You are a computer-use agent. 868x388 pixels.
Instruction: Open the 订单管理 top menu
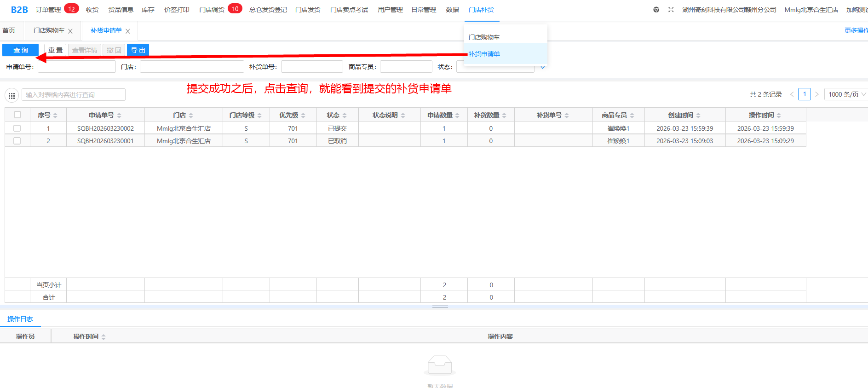[x=48, y=10]
